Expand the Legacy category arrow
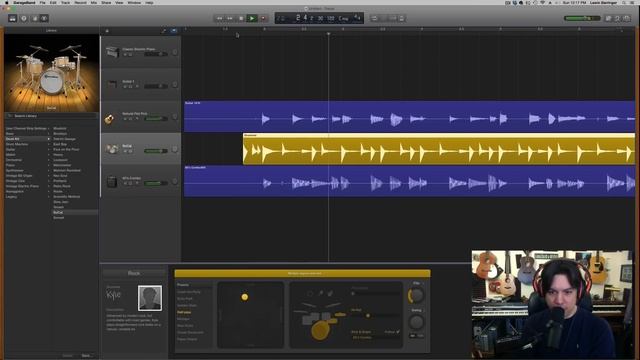640x360 pixels. coord(49,197)
